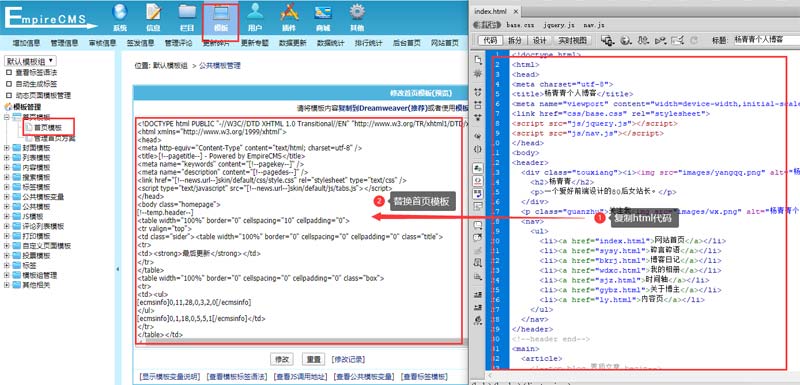Switch Dreamweaver to 拆分 view
Viewport: 800px width, 385px height.
coord(515,40)
